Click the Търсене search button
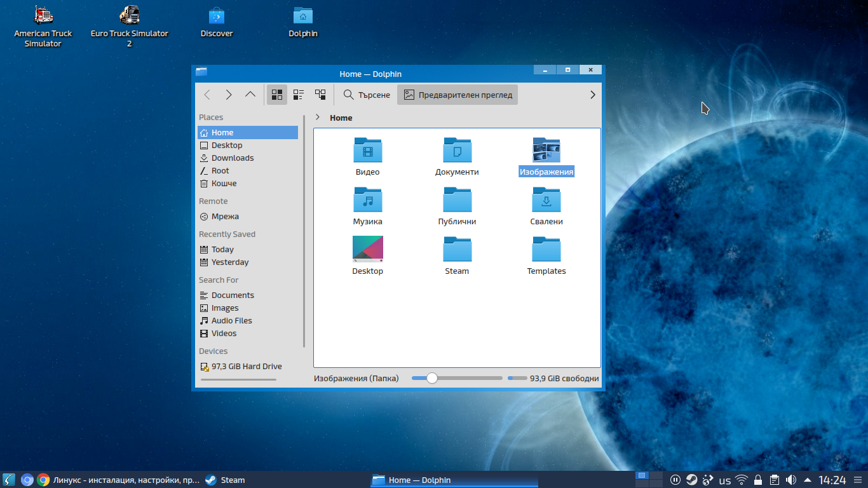 pyautogui.click(x=367, y=95)
